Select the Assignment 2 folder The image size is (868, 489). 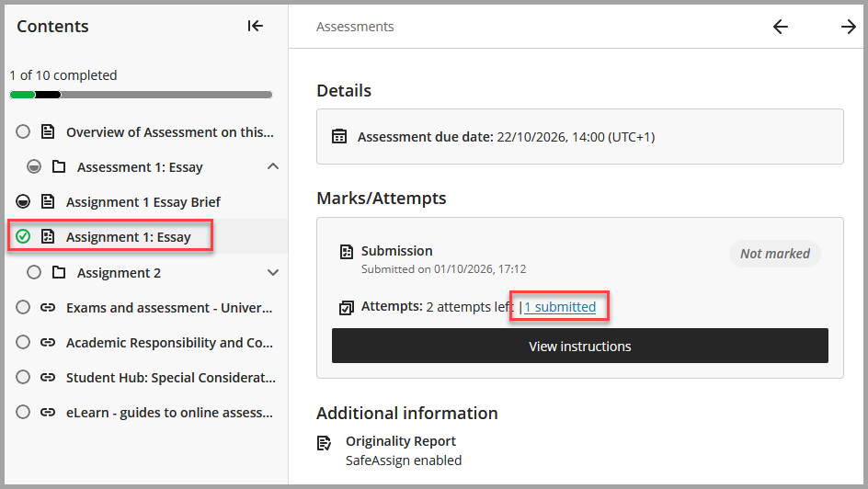pyautogui.click(x=119, y=273)
